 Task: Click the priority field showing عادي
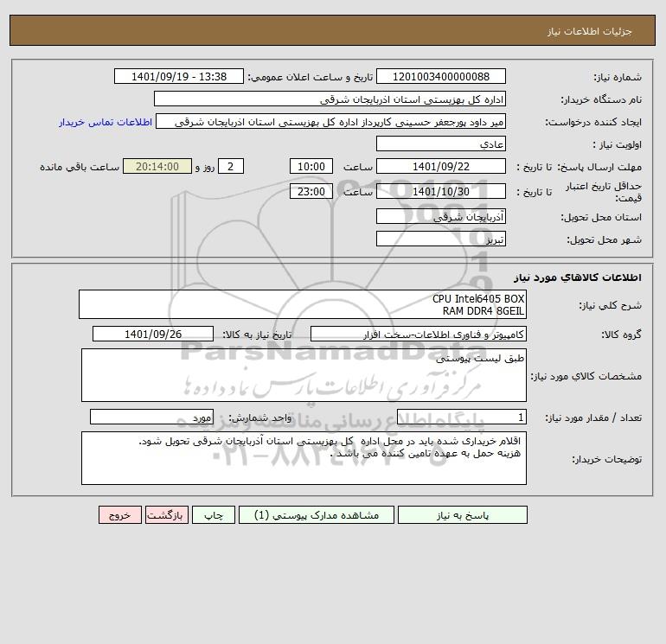pyautogui.click(x=441, y=143)
